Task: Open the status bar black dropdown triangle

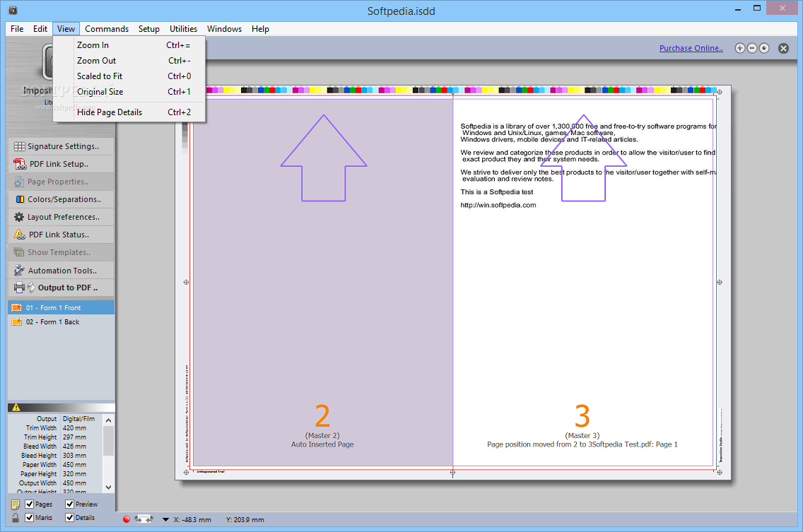Action: click(x=165, y=520)
